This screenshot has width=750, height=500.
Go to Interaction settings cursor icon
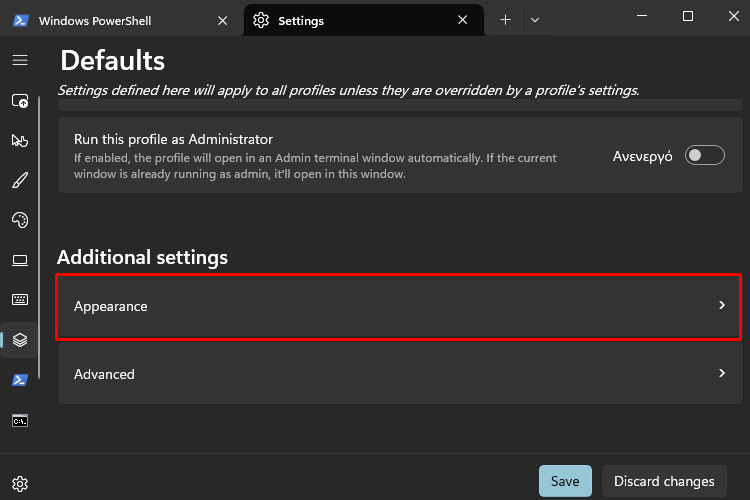pyautogui.click(x=20, y=141)
